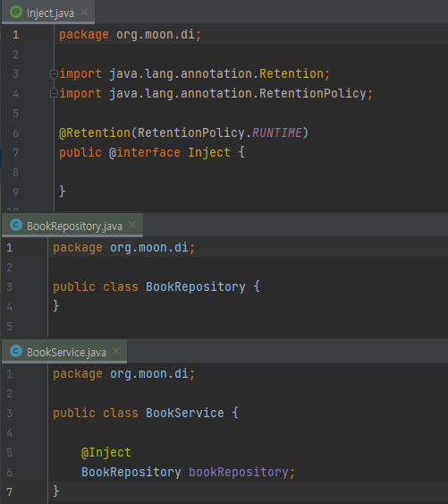
Task: Click the class icon on BookRepository.java tab
Action: click(16, 225)
